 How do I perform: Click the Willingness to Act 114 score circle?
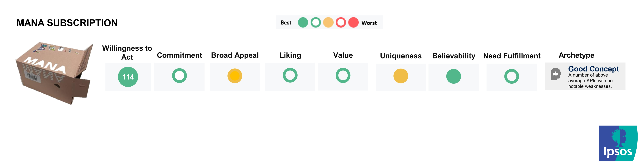(x=128, y=77)
